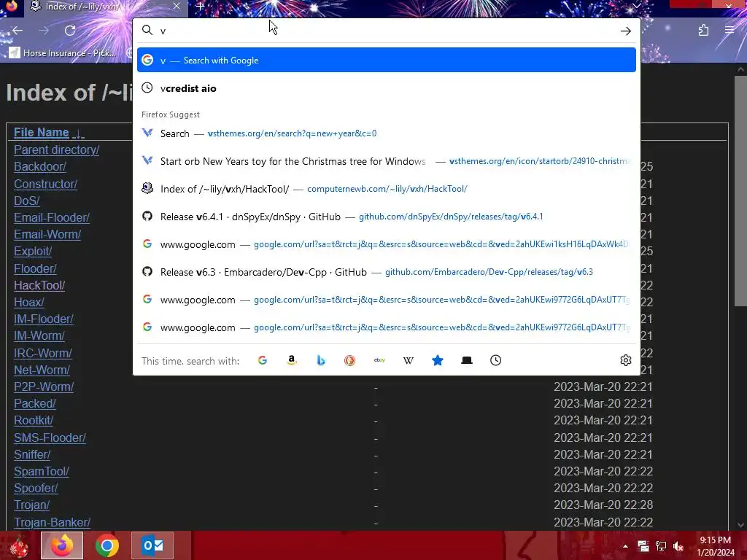The image size is (747, 560).
Task: Click the Go arrow in the address bar
Action: (x=625, y=31)
